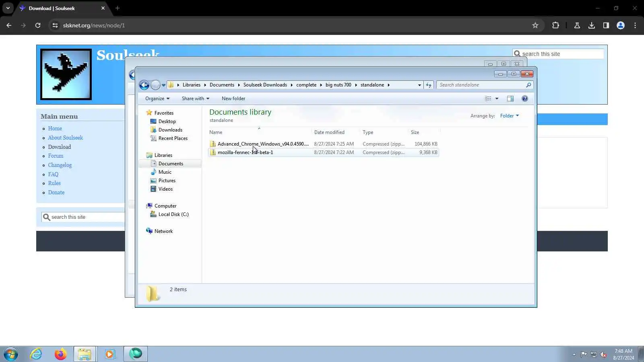Show the Explorer preview pane

(510, 99)
